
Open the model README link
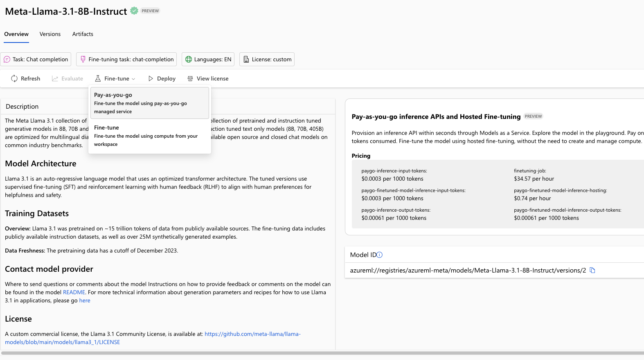point(74,292)
